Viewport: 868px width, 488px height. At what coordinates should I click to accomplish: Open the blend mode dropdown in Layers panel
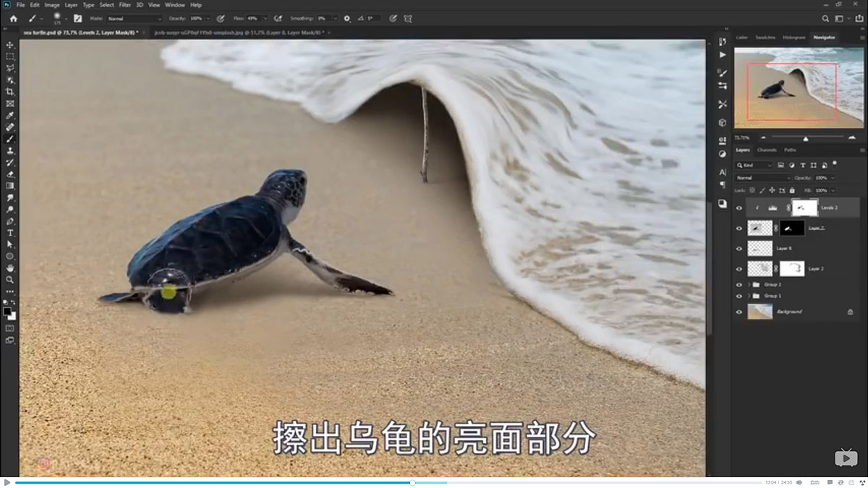761,178
